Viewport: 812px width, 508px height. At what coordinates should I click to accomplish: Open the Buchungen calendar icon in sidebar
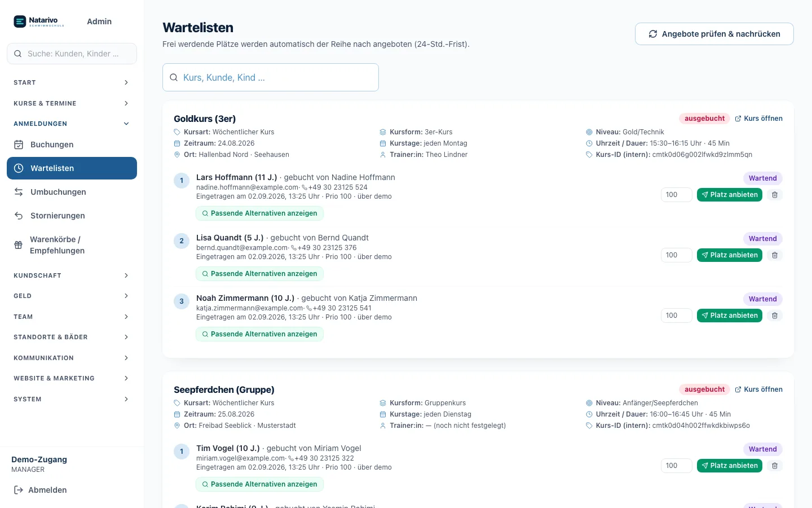click(19, 144)
